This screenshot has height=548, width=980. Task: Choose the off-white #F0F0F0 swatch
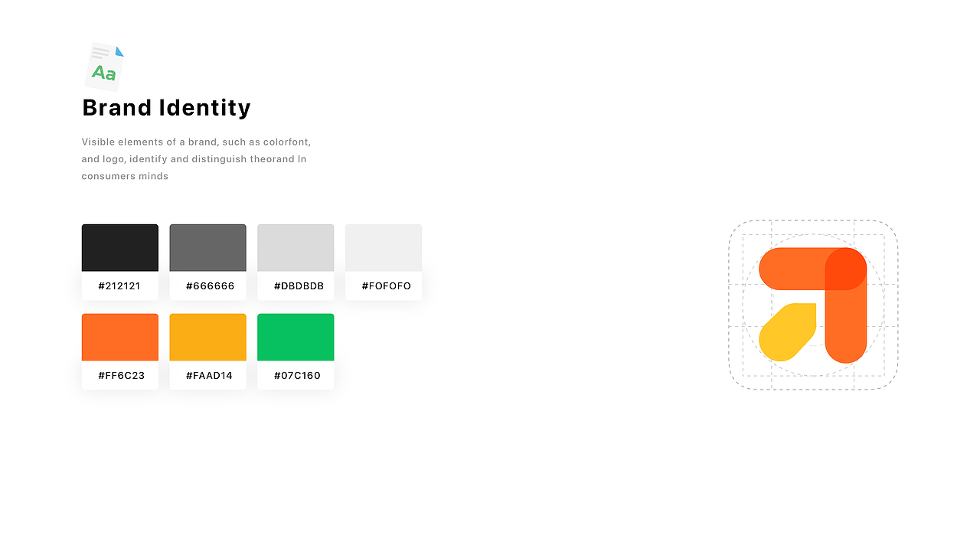click(x=384, y=248)
